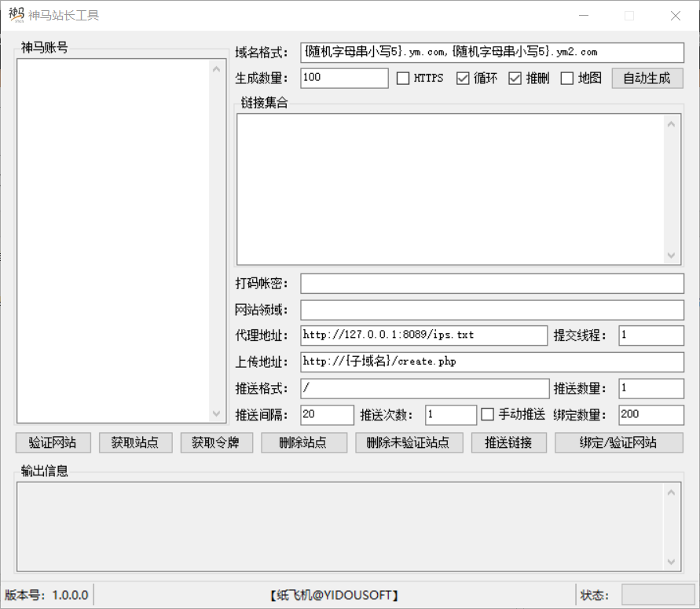The width and height of the screenshot is (700, 609).
Task: Click the 推送链接 button
Action: pos(509,442)
